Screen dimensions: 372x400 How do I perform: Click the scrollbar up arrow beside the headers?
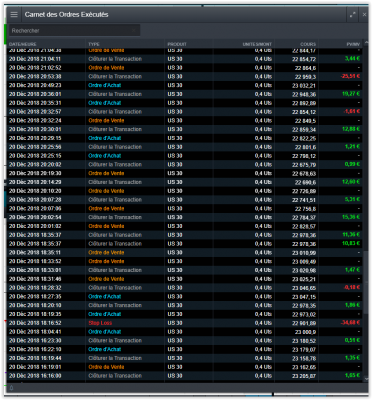coord(365,44)
